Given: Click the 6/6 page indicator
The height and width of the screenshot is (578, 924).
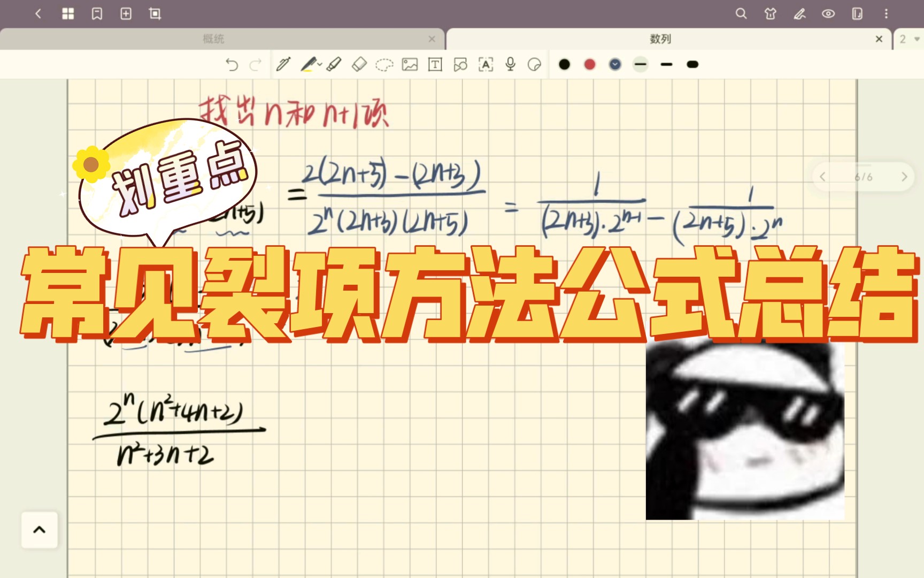Looking at the screenshot, I should click(864, 177).
